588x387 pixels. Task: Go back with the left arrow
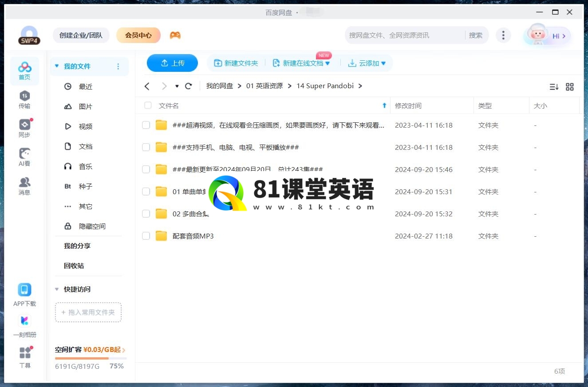coord(147,86)
